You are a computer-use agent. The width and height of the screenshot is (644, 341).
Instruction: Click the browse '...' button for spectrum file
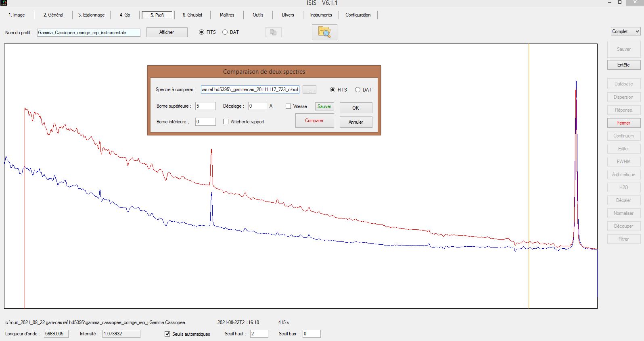[309, 90]
